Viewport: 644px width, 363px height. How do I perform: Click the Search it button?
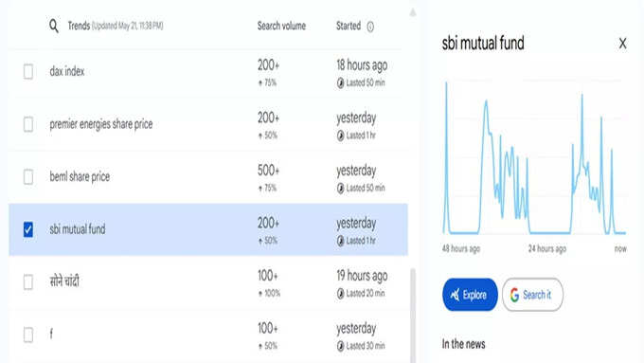(532, 295)
